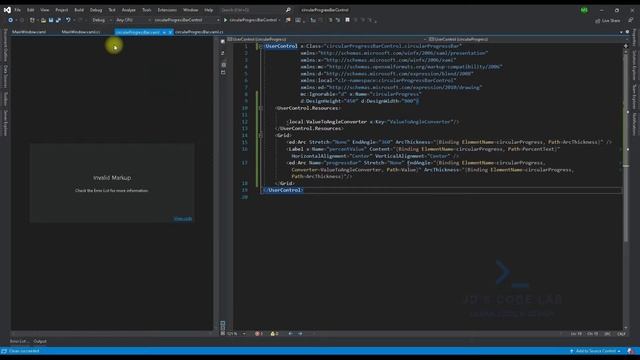Switch to the MainWindow.xaml.cs tab
The image size is (640, 360).
[x=81, y=32]
